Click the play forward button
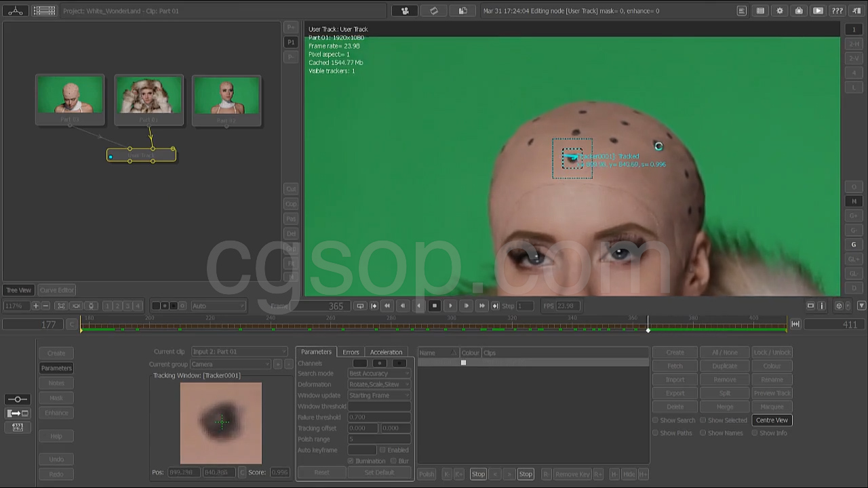Image resolution: width=868 pixels, height=488 pixels. (x=450, y=306)
